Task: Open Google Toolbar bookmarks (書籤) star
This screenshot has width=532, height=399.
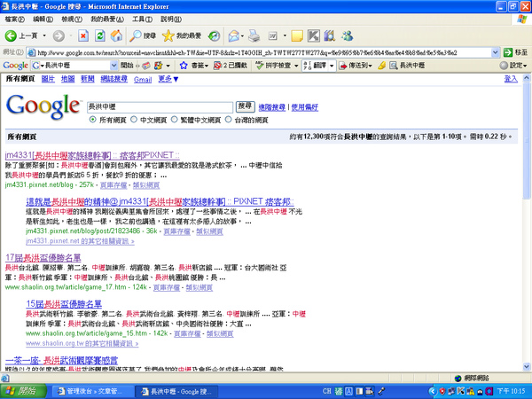Action: [193, 65]
